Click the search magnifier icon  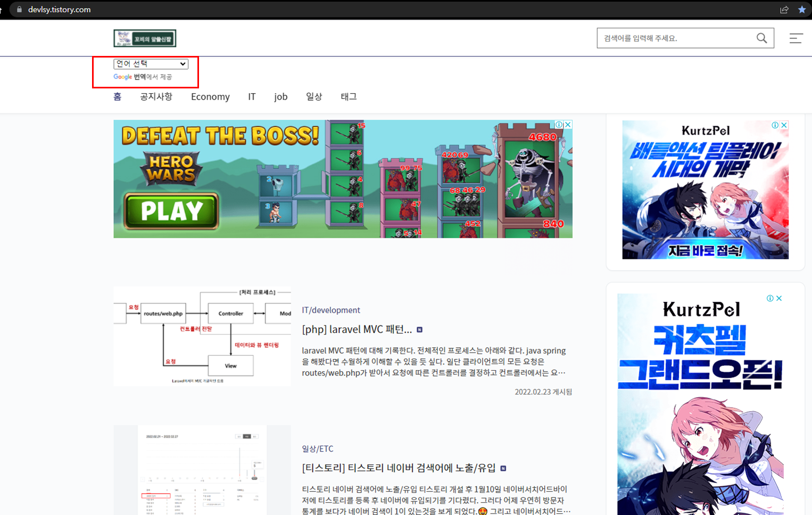(762, 38)
